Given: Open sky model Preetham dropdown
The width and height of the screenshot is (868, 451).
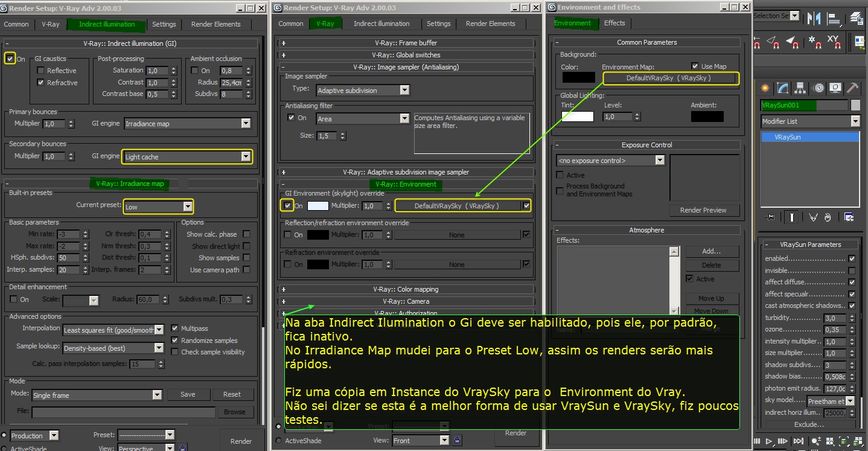Looking at the screenshot, I should point(831,401).
